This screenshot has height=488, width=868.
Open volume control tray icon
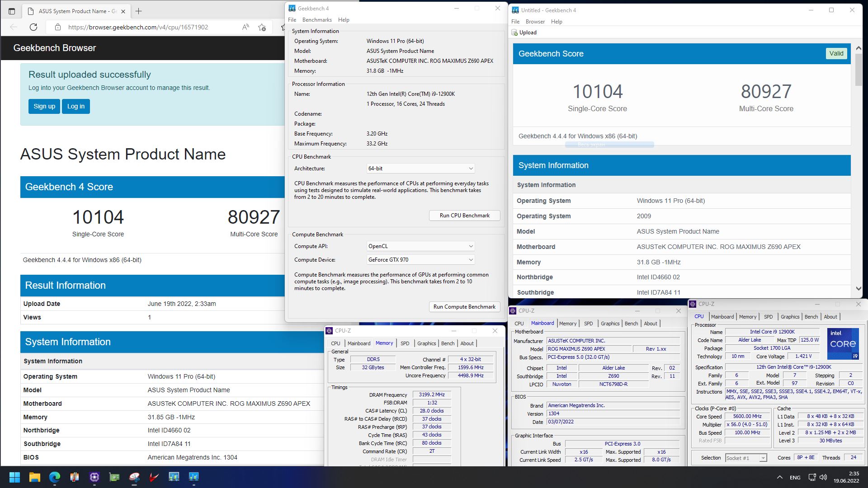pyautogui.click(x=823, y=477)
